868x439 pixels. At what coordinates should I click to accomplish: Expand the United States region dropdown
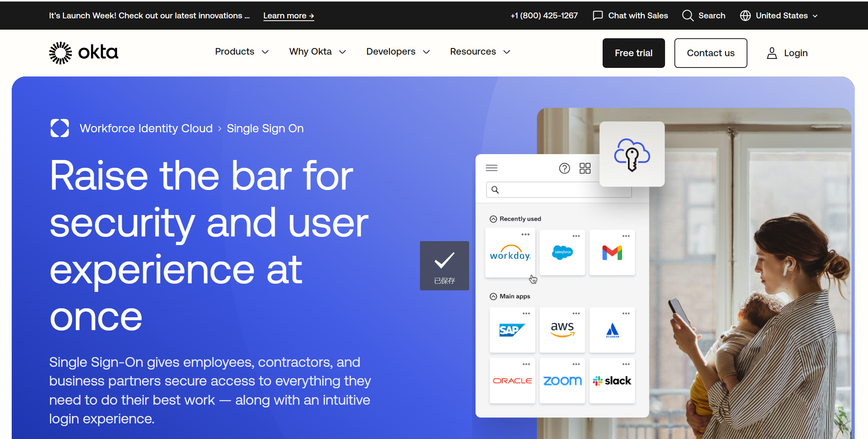[x=815, y=16]
